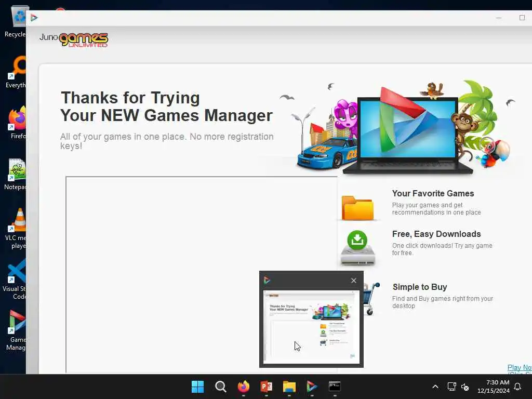Open PowerPoint from the taskbar
The image size is (532, 399).
pyautogui.click(x=267, y=387)
